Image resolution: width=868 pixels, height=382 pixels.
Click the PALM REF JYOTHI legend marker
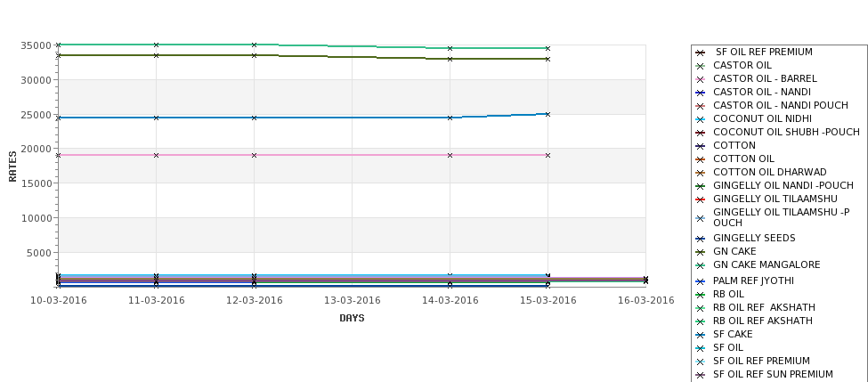pyautogui.click(x=701, y=281)
